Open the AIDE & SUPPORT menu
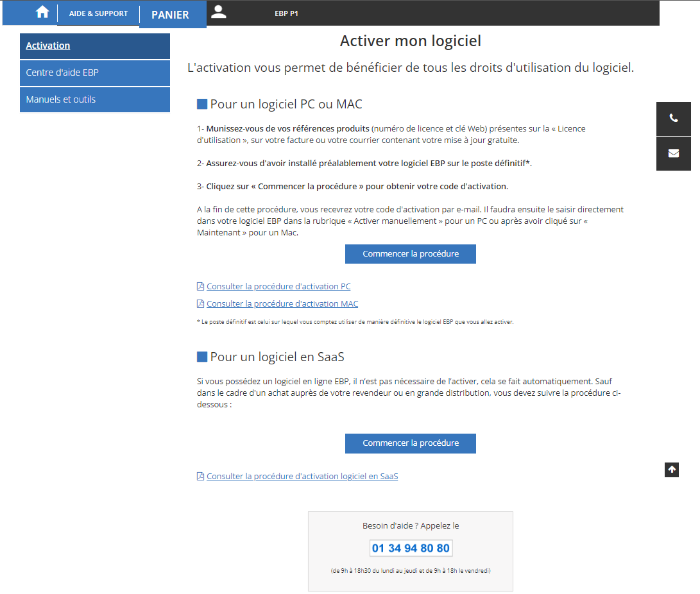Screen dimensions: 700x594 98,13
